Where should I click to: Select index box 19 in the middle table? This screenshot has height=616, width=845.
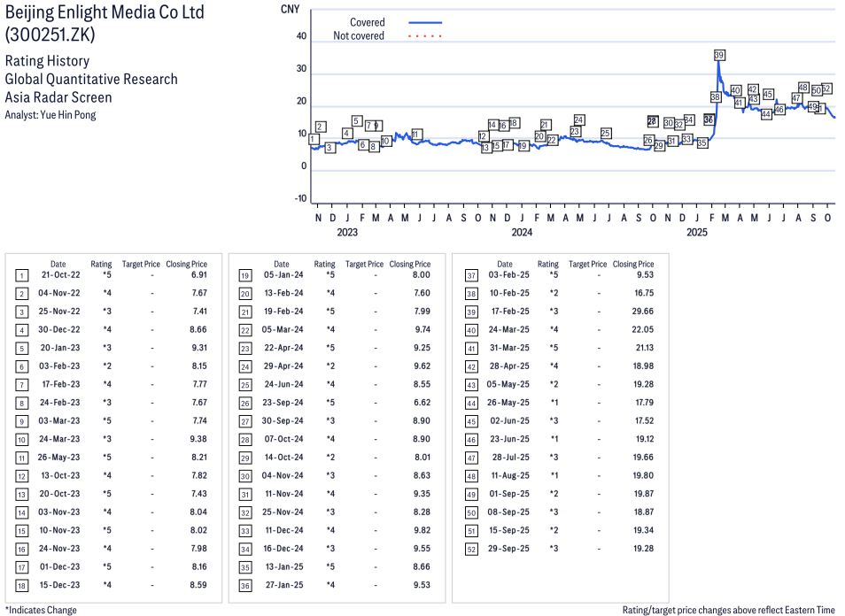click(244, 275)
